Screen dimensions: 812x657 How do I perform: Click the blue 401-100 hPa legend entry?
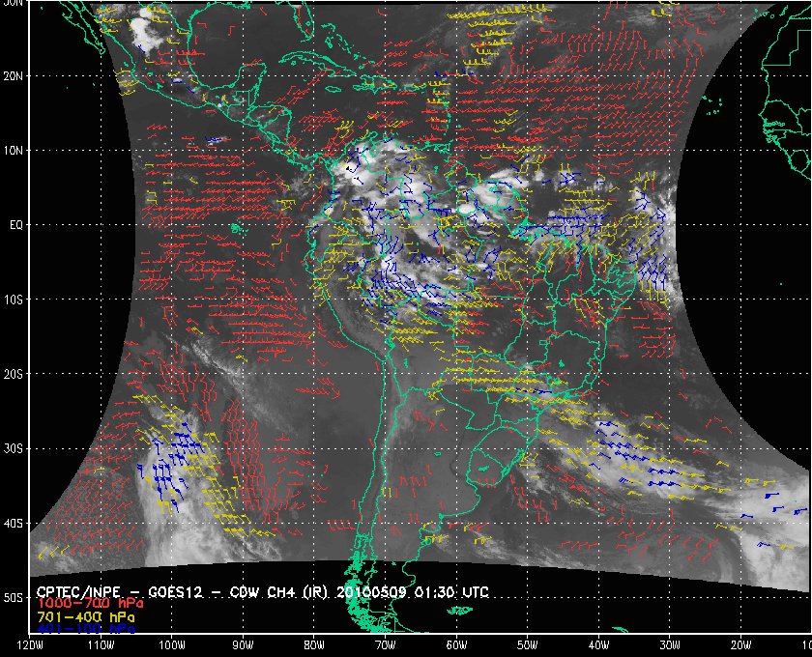(86, 630)
